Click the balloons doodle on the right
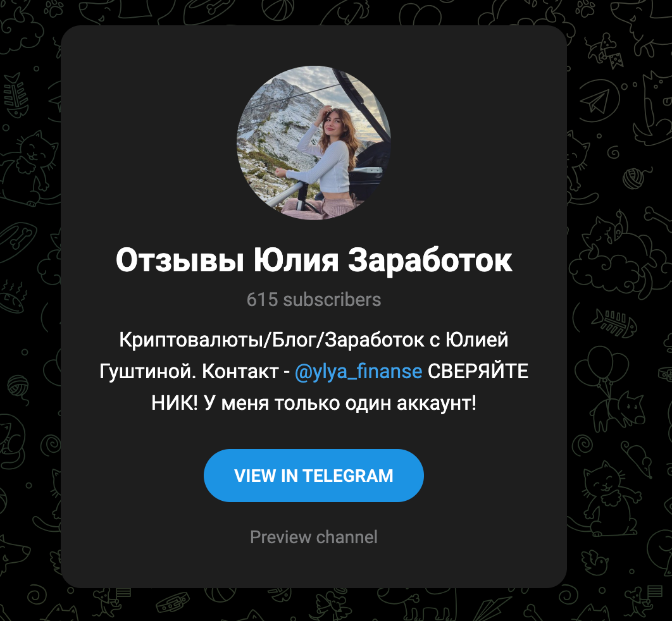This screenshot has height=621, width=672. (x=601, y=368)
